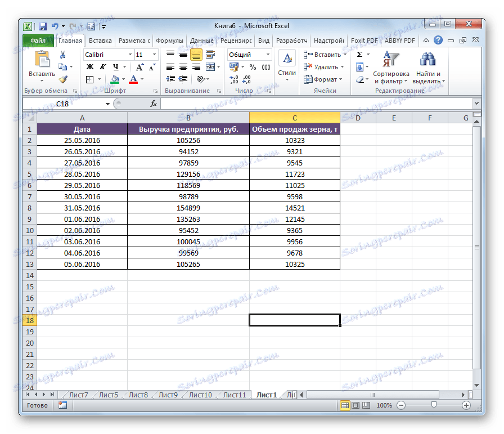504x434 pixels.
Task: Align cell content to top
Action: pyautogui.click(x=170, y=55)
